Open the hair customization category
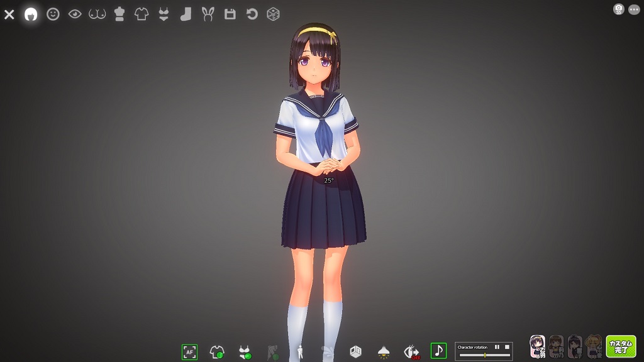Image resolution: width=644 pixels, height=362 pixels. pyautogui.click(x=30, y=14)
